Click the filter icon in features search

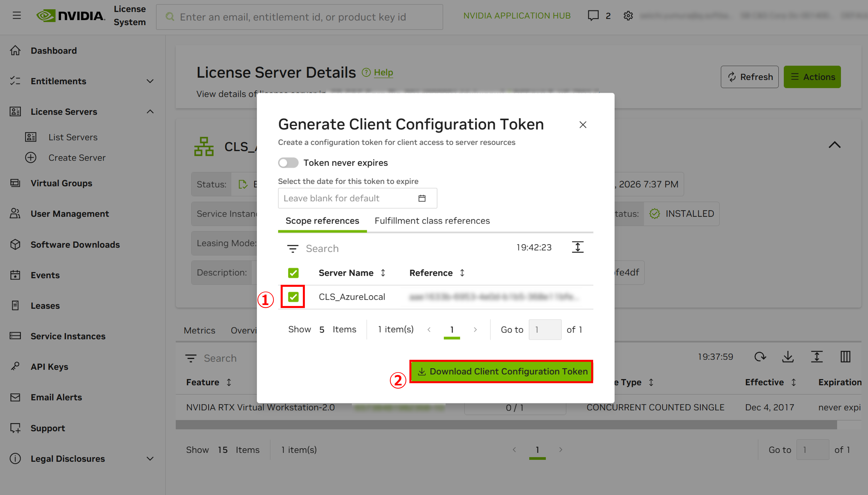[x=191, y=358]
